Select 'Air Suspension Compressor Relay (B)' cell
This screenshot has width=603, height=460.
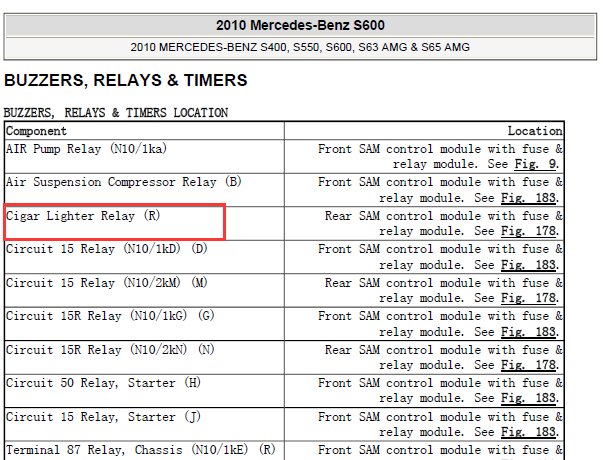145,190
